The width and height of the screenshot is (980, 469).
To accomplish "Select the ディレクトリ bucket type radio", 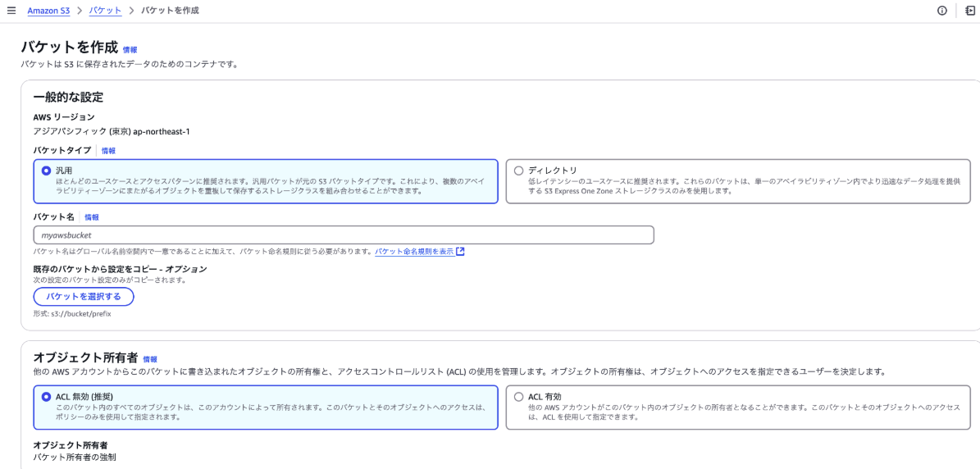I will (x=518, y=171).
